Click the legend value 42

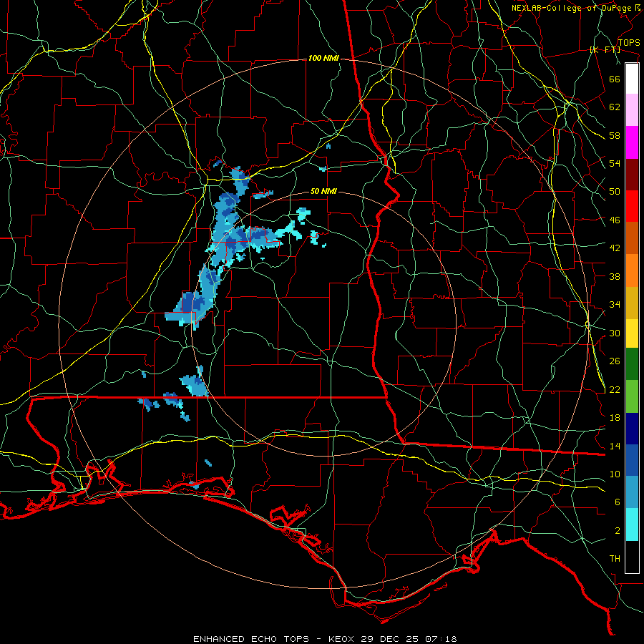tap(615, 248)
